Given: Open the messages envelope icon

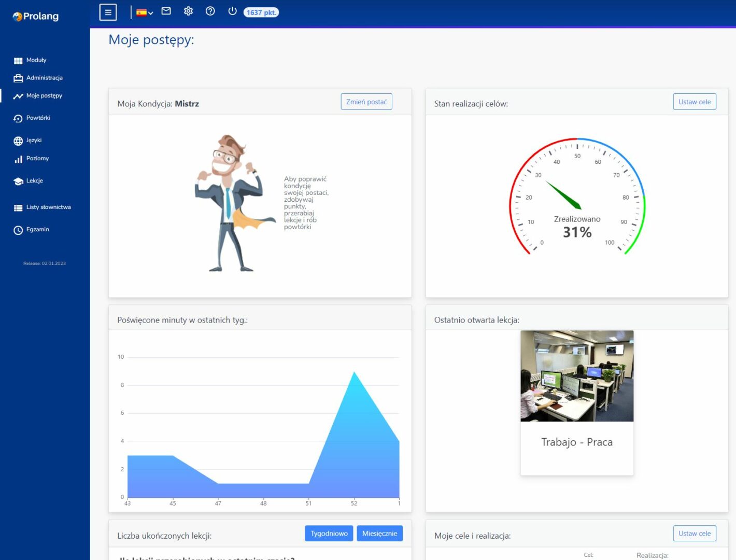Looking at the screenshot, I should (166, 11).
